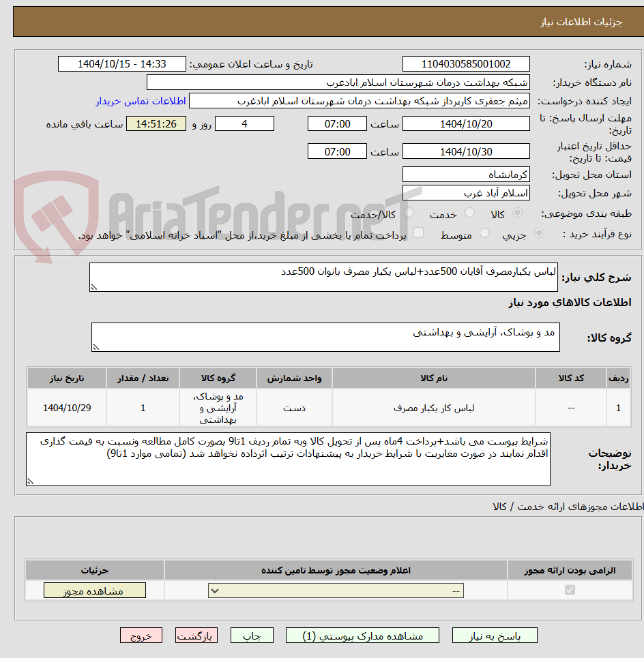
Task: Click جزئیات column header in permits table
Action: point(95,570)
